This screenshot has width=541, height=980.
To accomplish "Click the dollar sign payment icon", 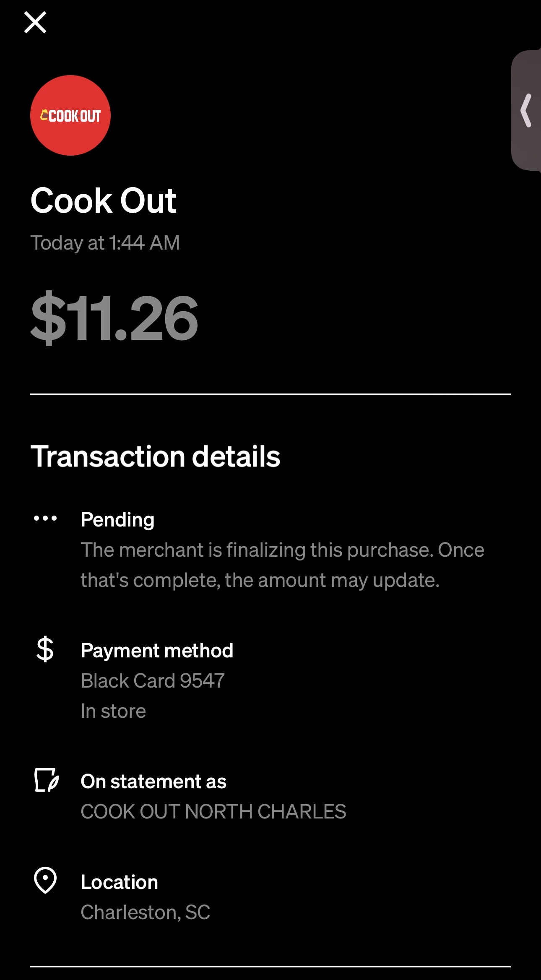I will [45, 649].
